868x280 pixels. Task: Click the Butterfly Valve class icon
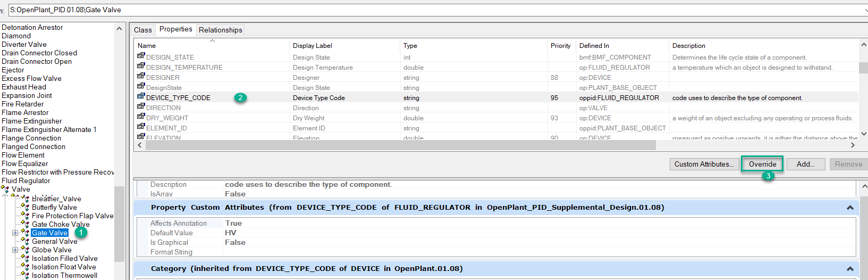click(x=25, y=208)
